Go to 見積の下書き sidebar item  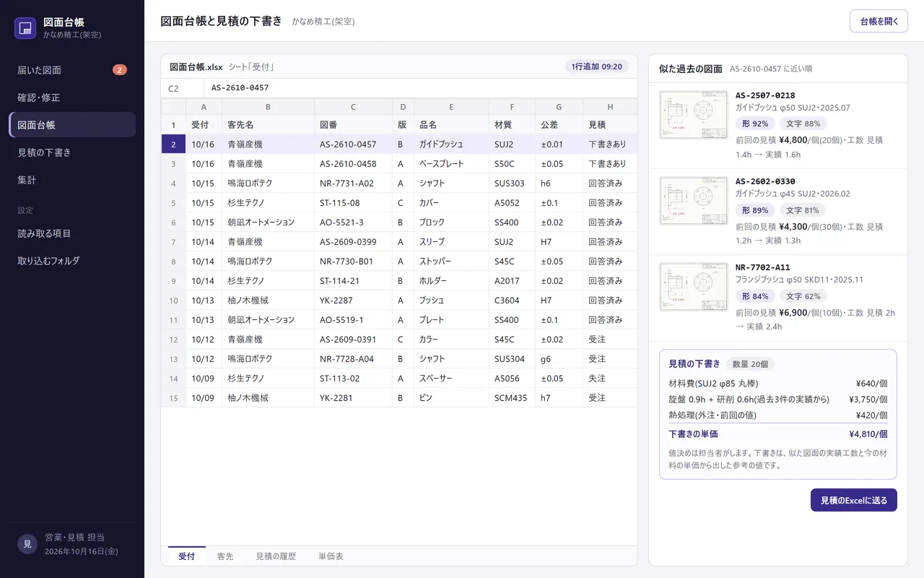tap(72, 152)
